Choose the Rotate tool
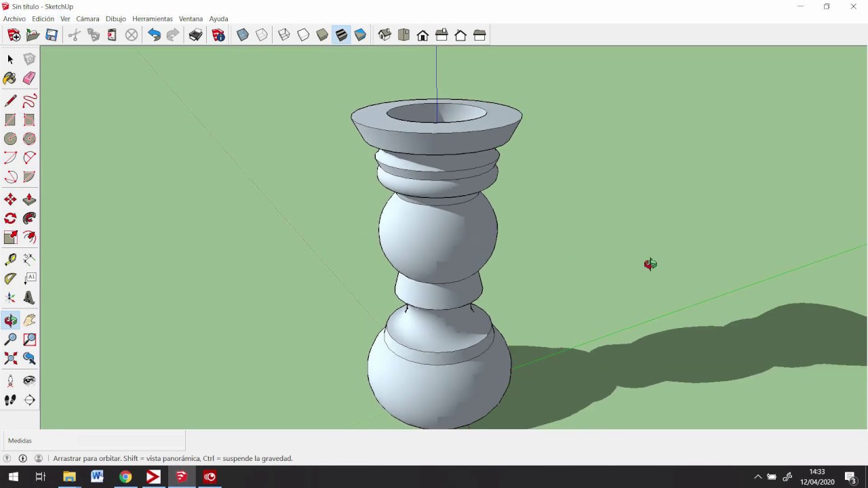Image resolution: width=868 pixels, height=488 pixels. [x=10, y=218]
